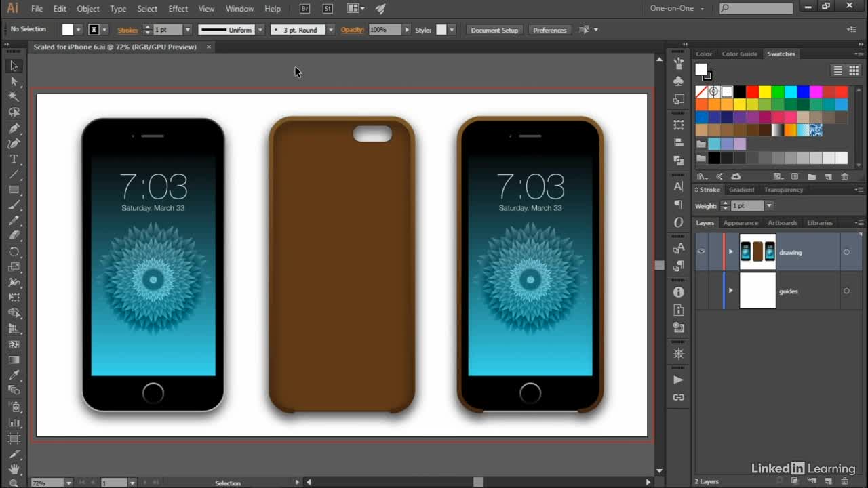This screenshot has height=488, width=868.
Task: Click the Delete Swatch trash icon
Action: pyautogui.click(x=844, y=177)
